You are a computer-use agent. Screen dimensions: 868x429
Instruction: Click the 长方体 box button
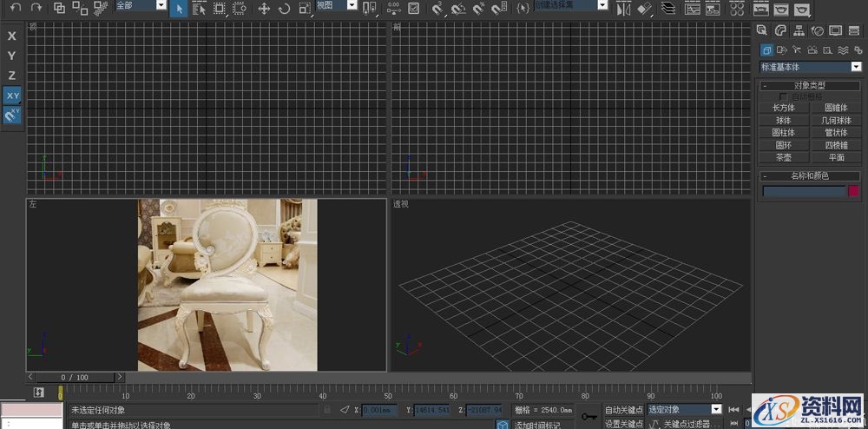point(783,108)
